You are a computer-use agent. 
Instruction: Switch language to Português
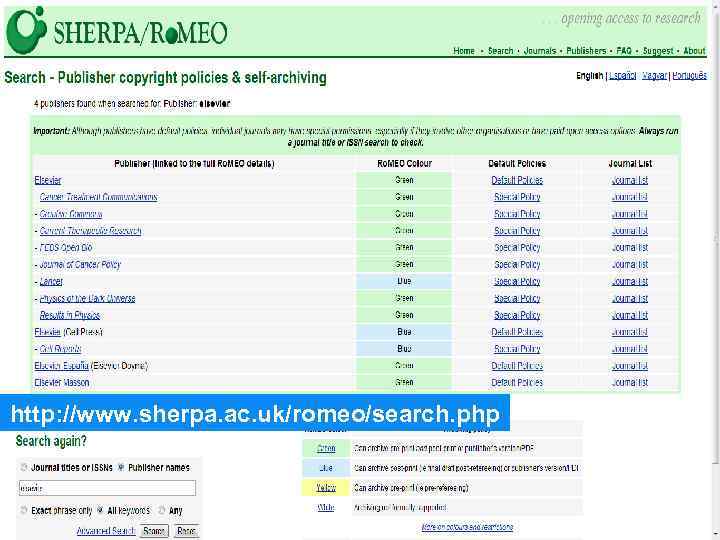pyautogui.click(x=689, y=76)
